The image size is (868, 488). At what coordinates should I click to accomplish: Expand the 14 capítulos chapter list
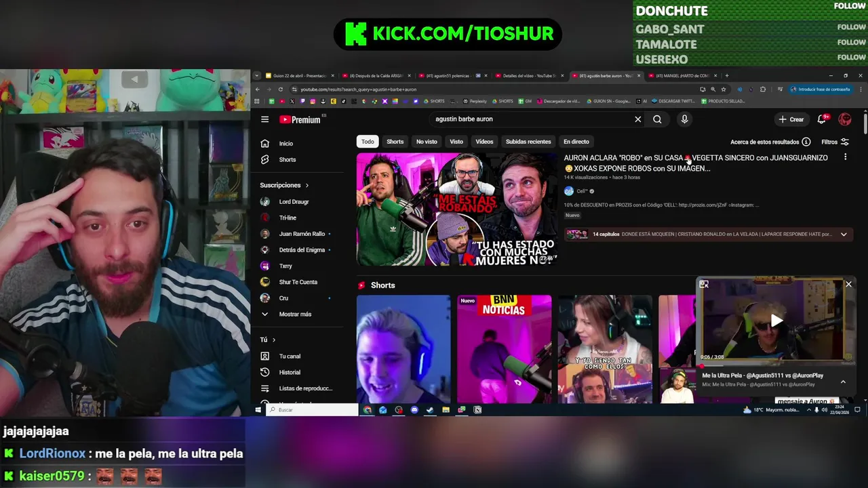(708, 235)
